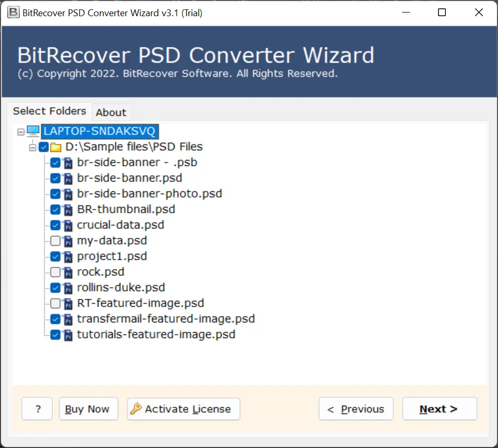Uncheck BR-thumbnail.psd checkbox
The image size is (498, 448).
(x=55, y=209)
